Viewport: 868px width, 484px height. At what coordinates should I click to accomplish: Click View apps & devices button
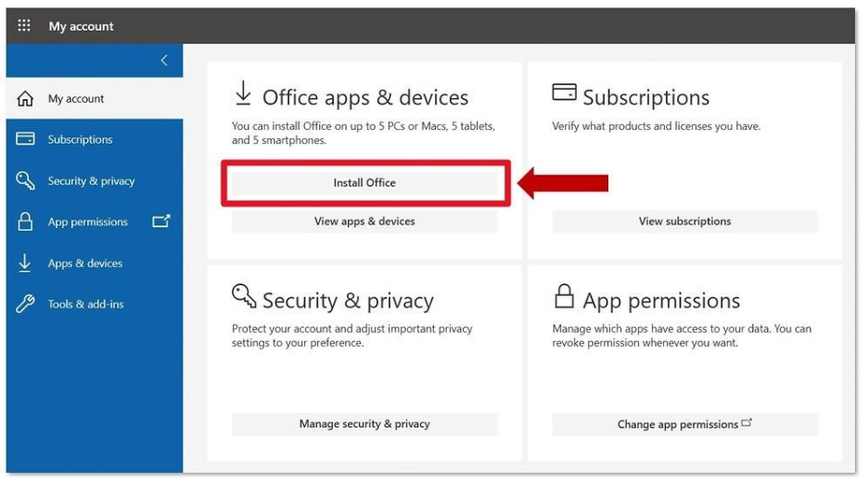coord(364,222)
